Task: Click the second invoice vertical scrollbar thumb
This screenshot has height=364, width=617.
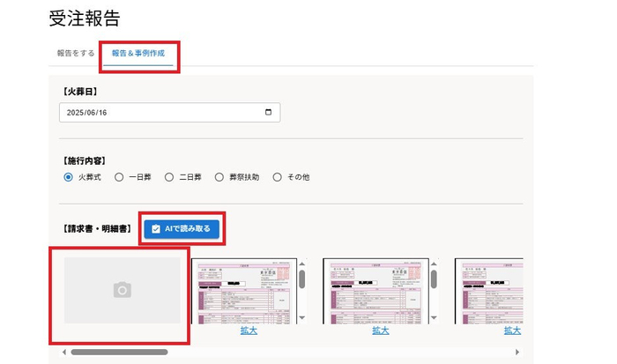Action: pos(434,279)
